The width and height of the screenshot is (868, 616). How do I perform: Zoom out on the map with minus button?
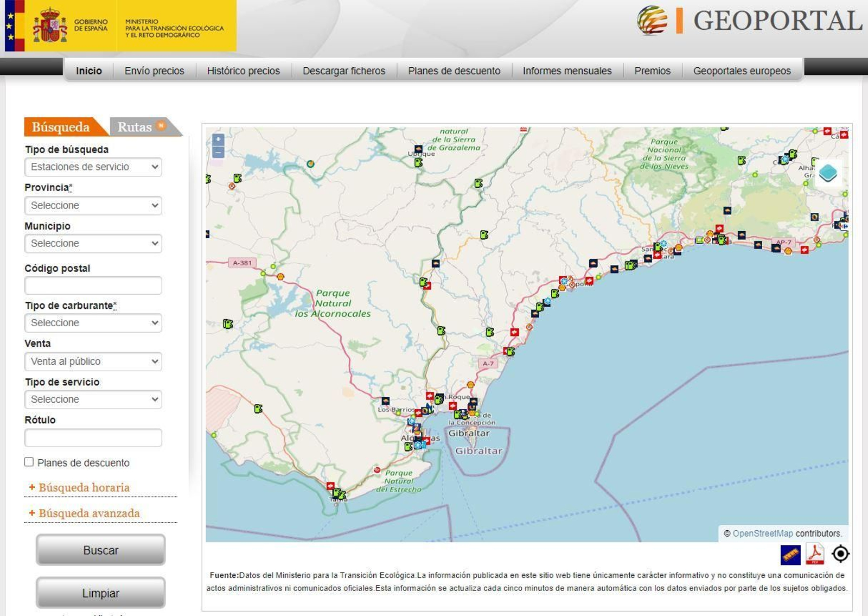[218, 153]
